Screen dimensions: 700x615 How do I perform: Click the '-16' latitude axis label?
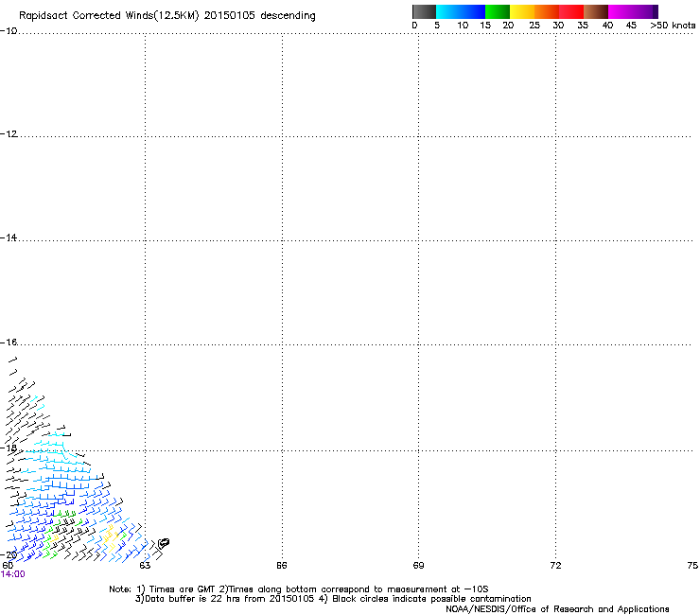pos(9,343)
